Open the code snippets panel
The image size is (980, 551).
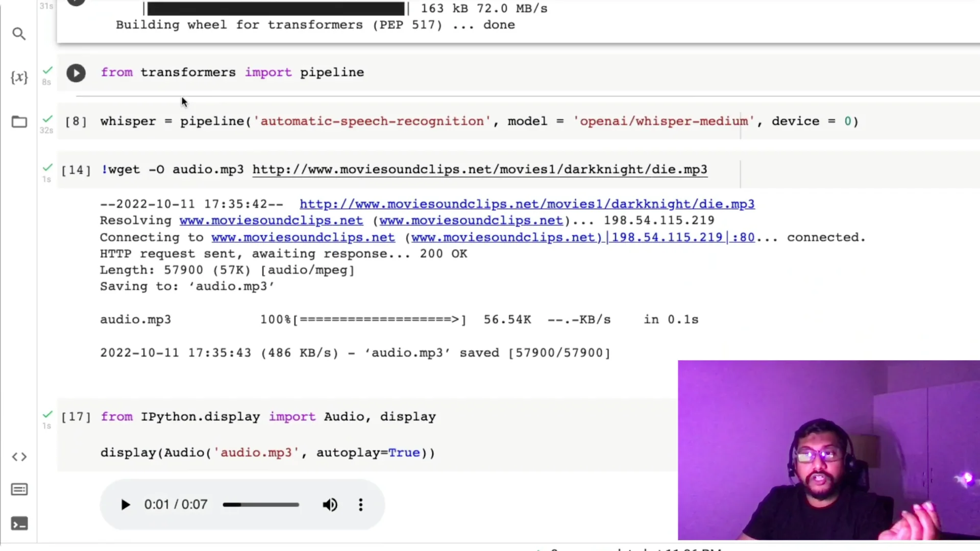pyautogui.click(x=19, y=457)
